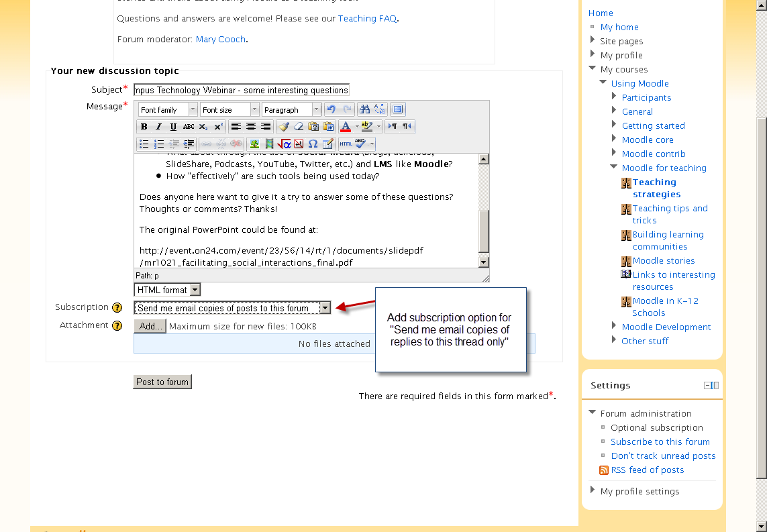
Task: Click the remove formatting eraser icon
Action: coord(299,127)
